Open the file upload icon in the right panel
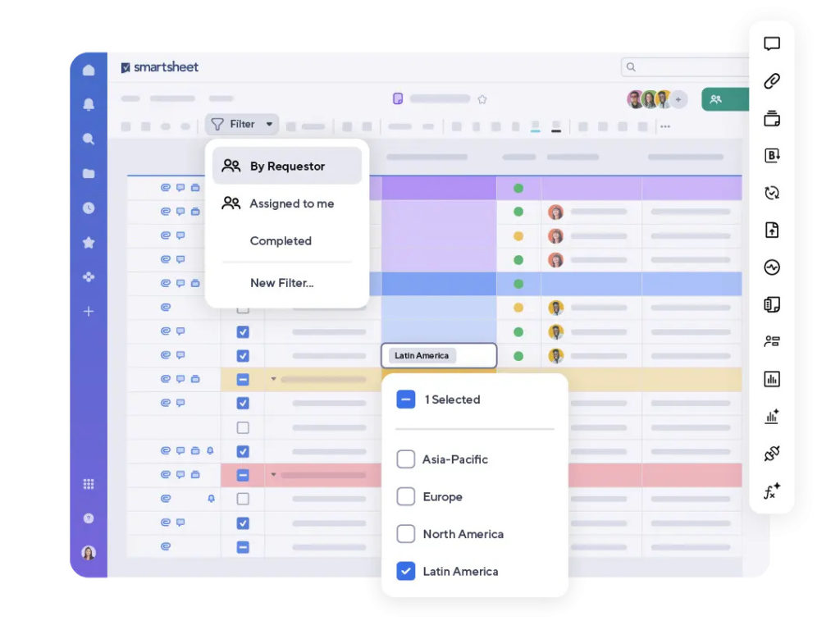Viewport: 840px width, 630px height. (x=771, y=230)
